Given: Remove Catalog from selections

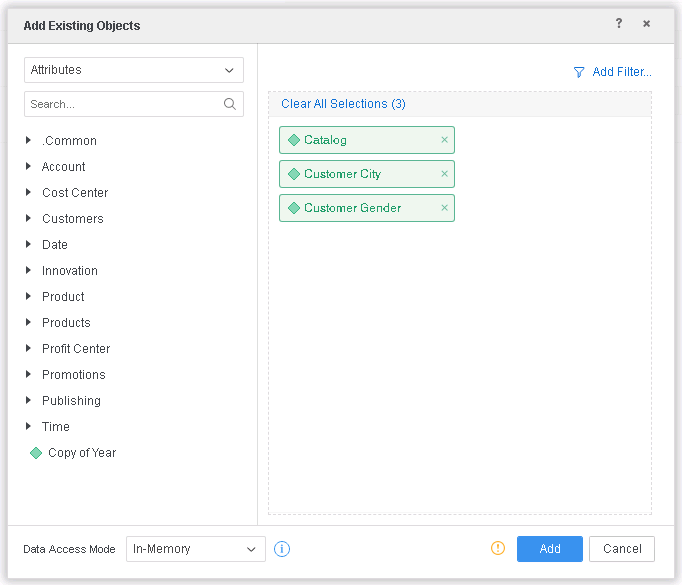Looking at the screenshot, I should [444, 140].
